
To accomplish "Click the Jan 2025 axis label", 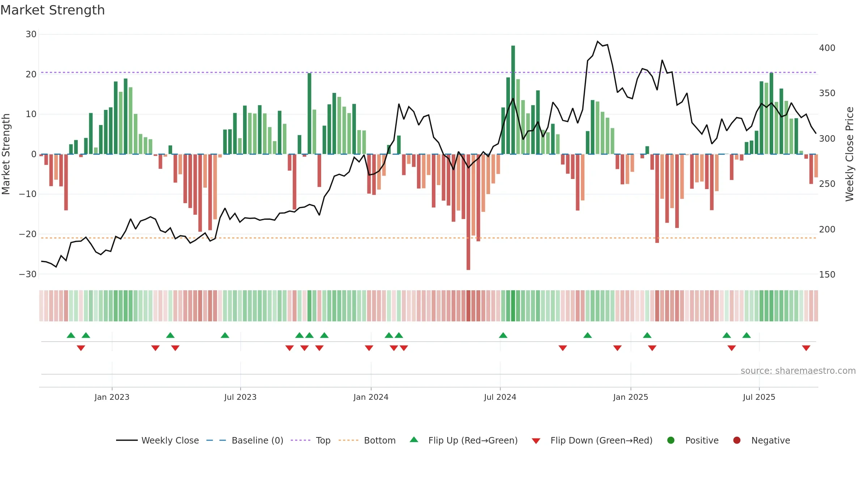I will (631, 397).
